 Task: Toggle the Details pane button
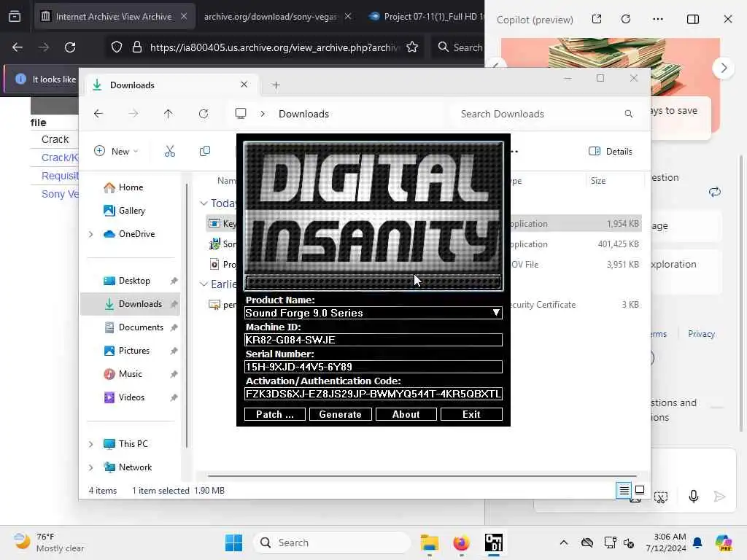[x=611, y=152]
